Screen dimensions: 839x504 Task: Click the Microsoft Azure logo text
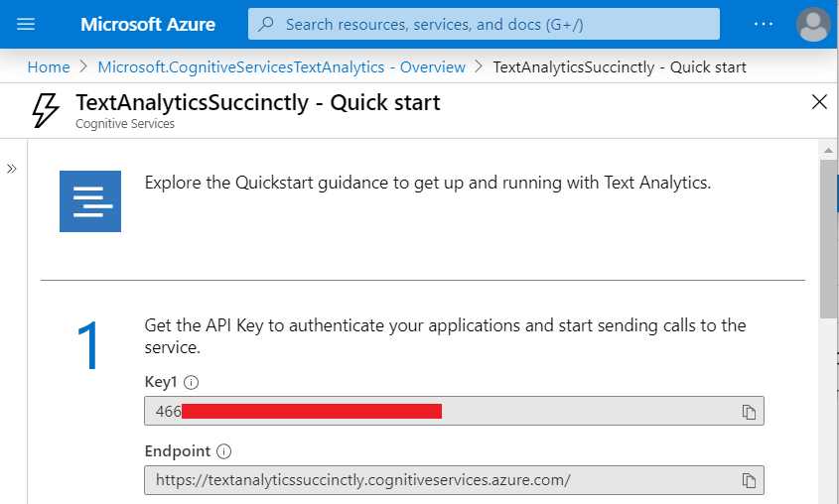148,24
